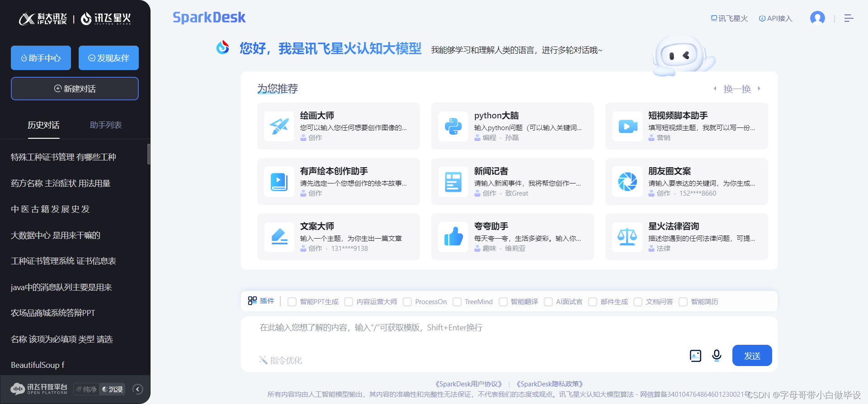Toggle the 智能简历 plugin checkbox
868x404 pixels.
pyautogui.click(x=683, y=302)
